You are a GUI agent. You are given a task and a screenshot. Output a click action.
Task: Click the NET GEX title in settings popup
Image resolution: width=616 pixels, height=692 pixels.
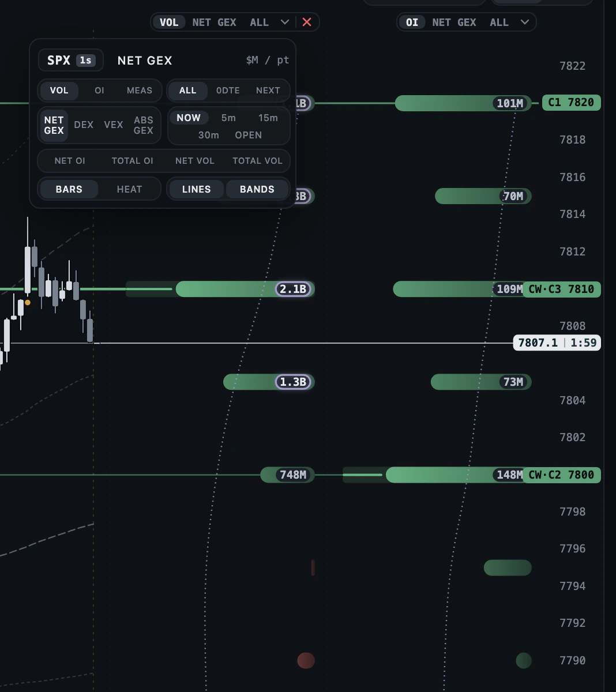[145, 61]
